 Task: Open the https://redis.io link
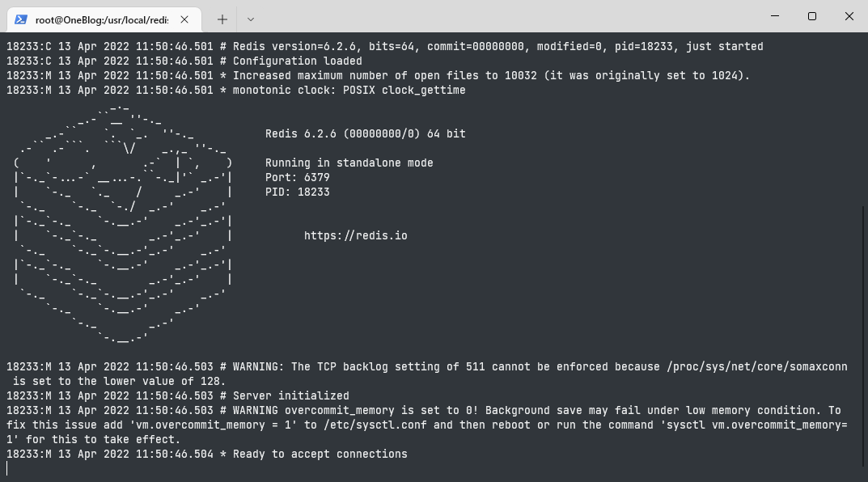[x=355, y=236]
